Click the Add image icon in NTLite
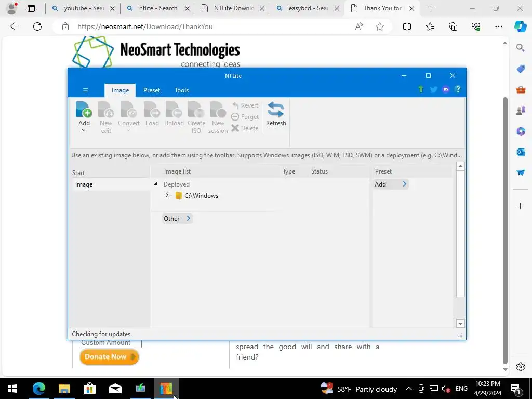This screenshot has height=399, width=532. 84,110
